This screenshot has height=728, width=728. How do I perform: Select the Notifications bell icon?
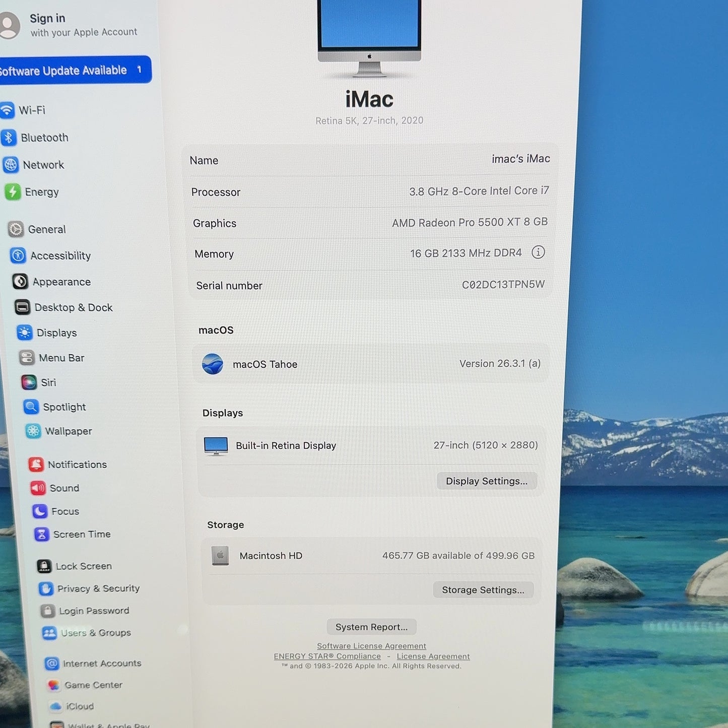pyautogui.click(x=36, y=464)
